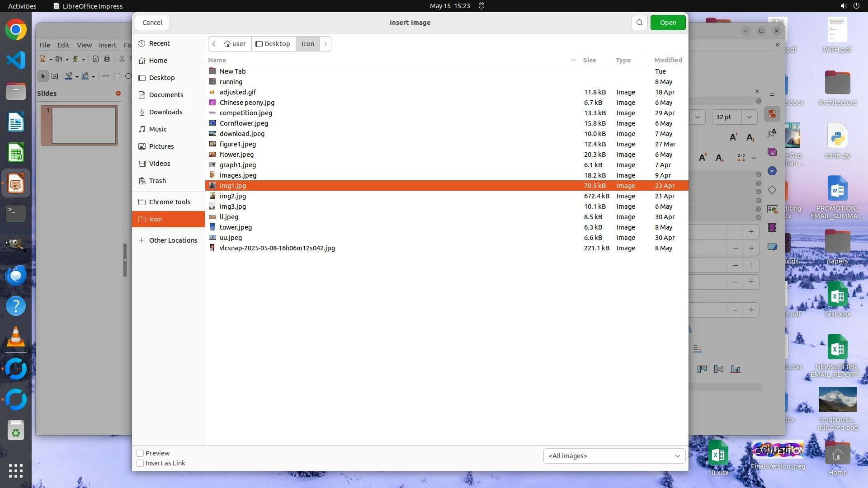Cancel the Insert Image dialog
This screenshot has width=868, height=488.
[152, 23]
